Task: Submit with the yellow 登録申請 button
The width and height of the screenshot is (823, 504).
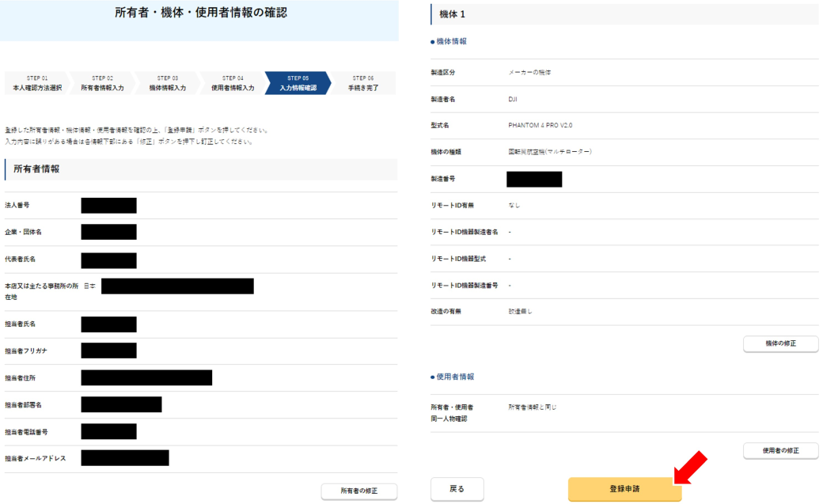Action: point(624,489)
